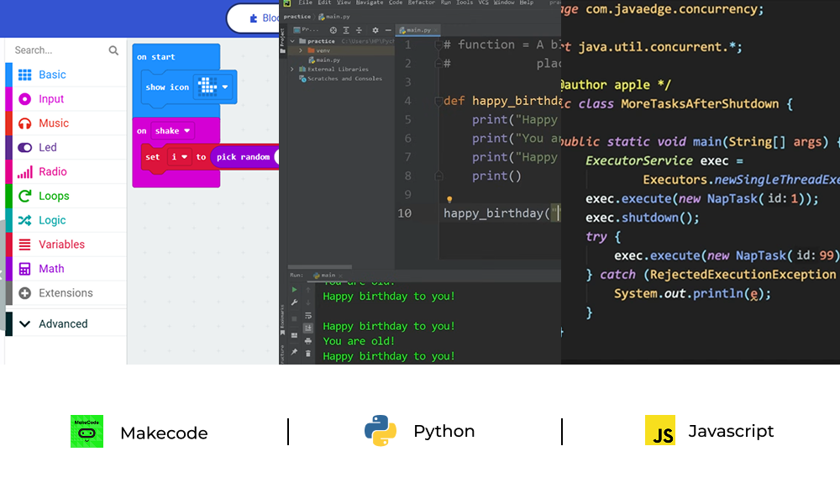Open Project panel settings gear

point(375,30)
